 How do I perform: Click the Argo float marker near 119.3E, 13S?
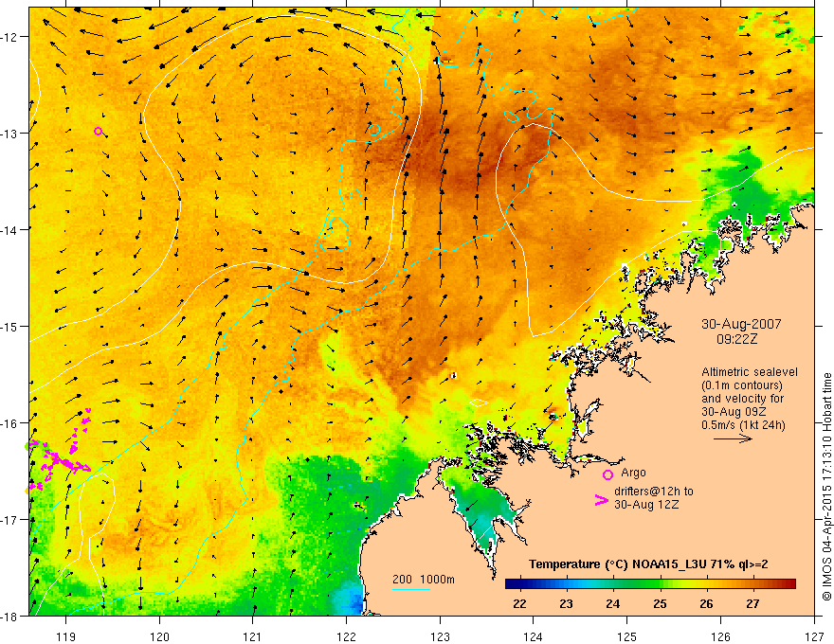(x=98, y=132)
